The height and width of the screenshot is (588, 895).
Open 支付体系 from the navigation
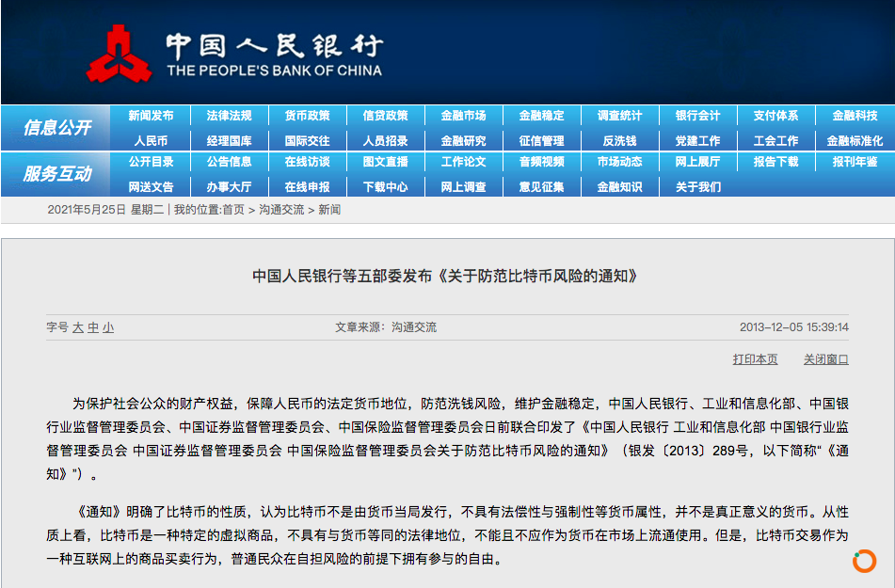point(776,116)
